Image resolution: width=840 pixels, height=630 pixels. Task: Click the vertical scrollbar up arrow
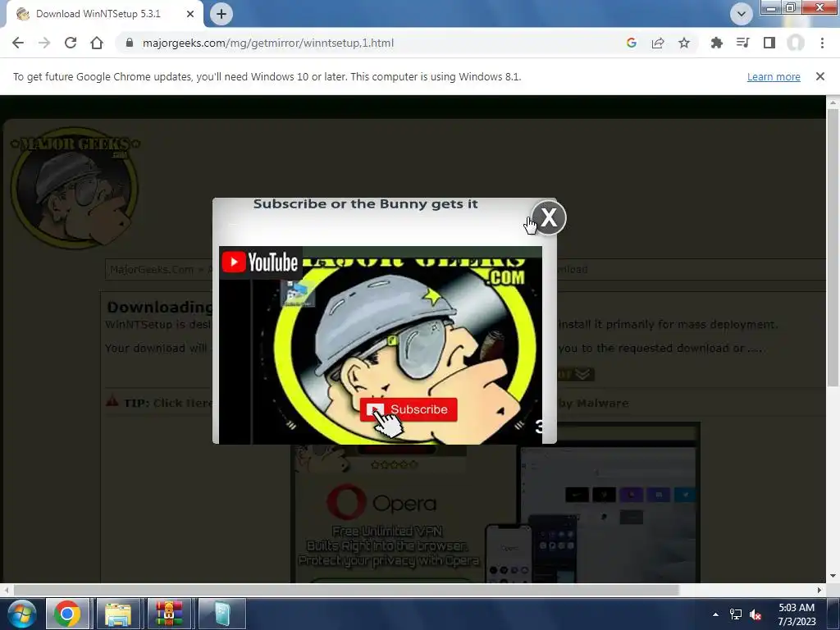point(833,102)
